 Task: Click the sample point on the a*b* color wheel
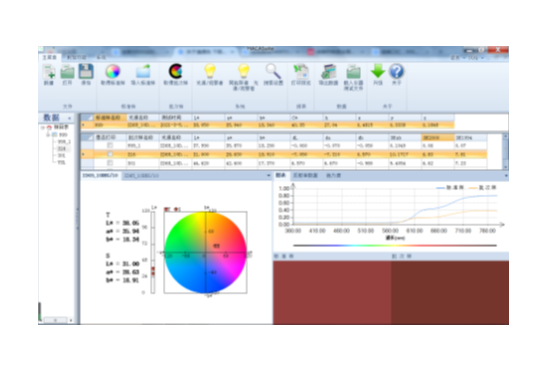217,246
